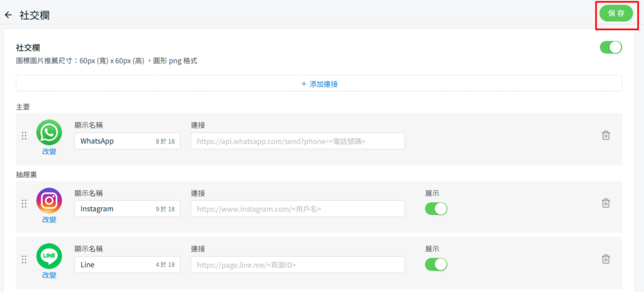Click the WhatsApp row drag handle
The width and height of the screenshot is (644, 292).
click(24, 136)
